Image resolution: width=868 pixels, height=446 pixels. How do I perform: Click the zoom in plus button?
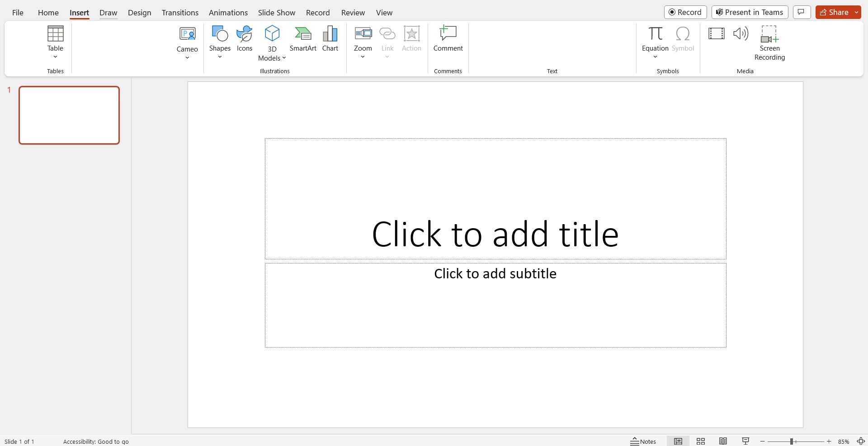click(x=829, y=441)
